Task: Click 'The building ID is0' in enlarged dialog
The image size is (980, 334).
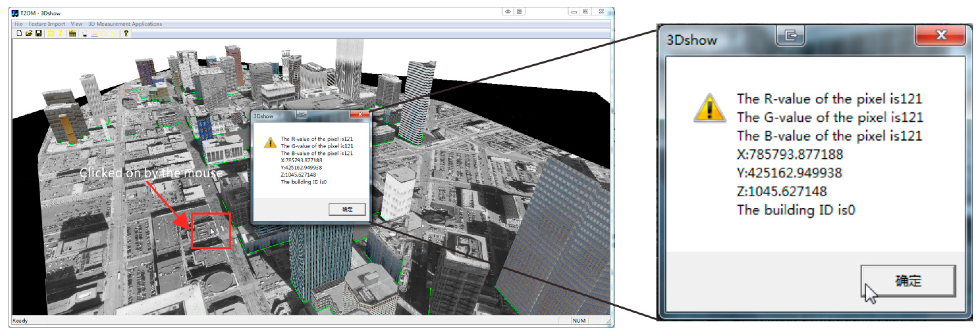Action: [x=796, y=210]
